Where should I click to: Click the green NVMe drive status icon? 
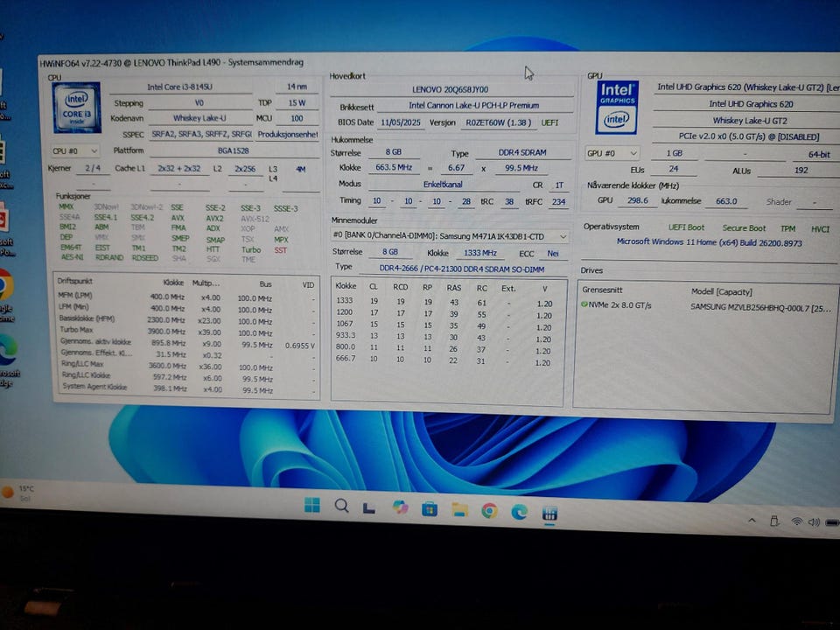click(x=584, y=304)
